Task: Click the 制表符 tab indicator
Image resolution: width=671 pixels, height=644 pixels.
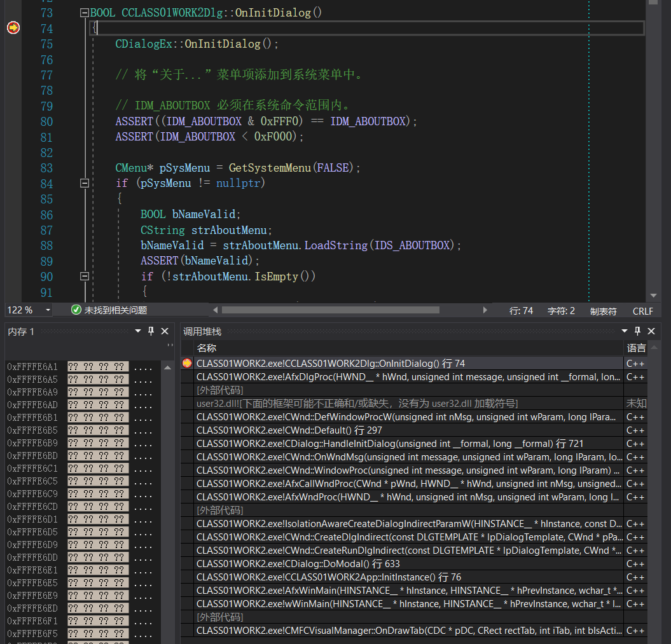Action: [x=604, y=312]
